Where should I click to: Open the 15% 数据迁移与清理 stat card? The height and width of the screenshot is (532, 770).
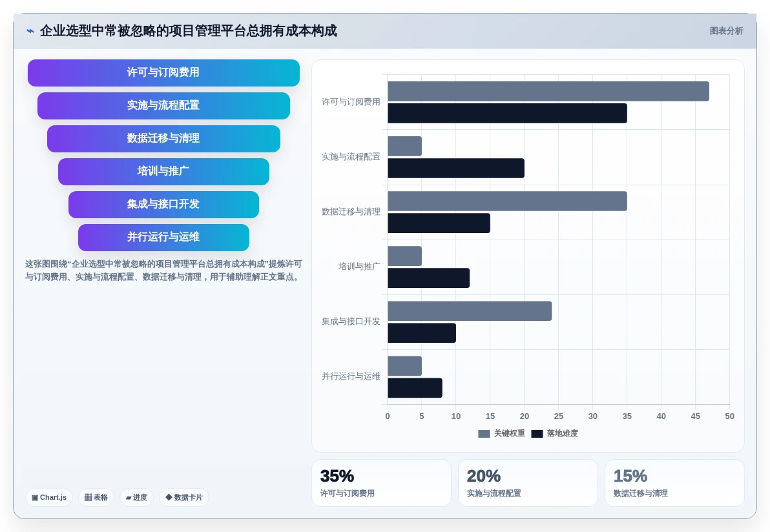674,483
